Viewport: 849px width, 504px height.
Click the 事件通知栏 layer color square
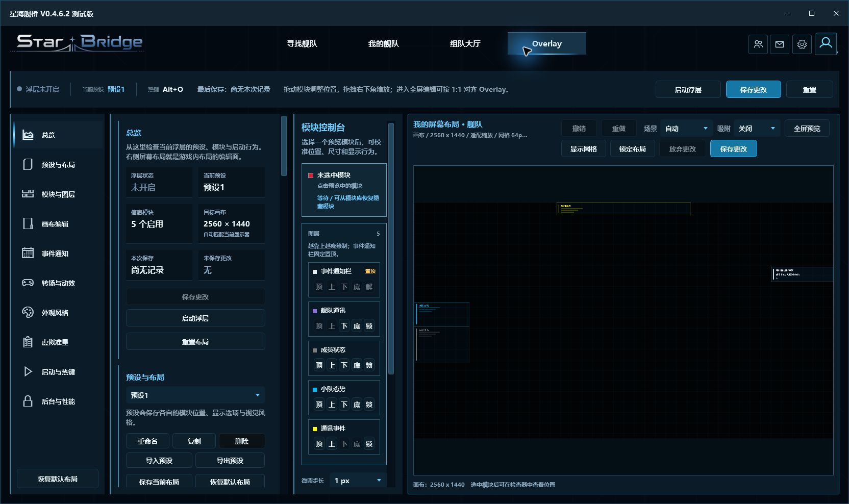click(x=315, y=271)
